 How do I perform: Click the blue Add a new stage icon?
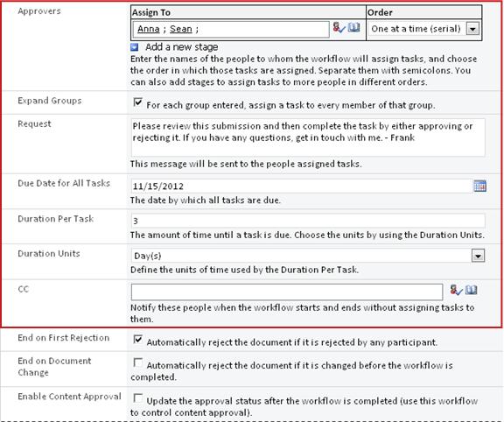[135, 47]
